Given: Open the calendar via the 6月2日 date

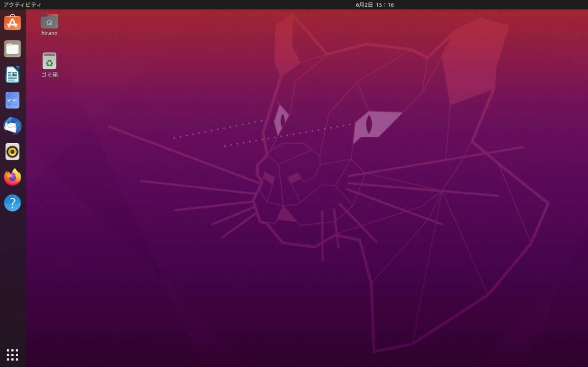Looking at the screenshot, I should (364, 5).
